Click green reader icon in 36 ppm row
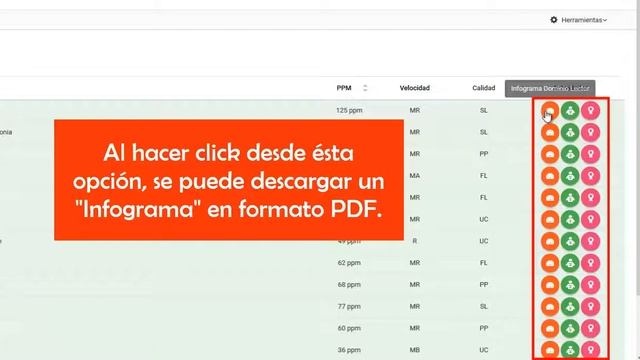This screenshot has width=640, height=360. click(570, 350)
